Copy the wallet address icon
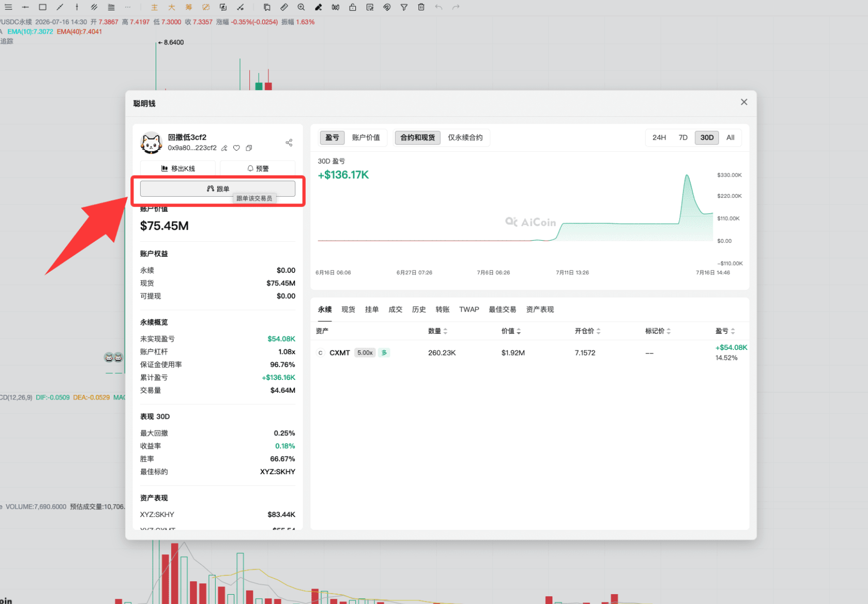 pos(249,148)
